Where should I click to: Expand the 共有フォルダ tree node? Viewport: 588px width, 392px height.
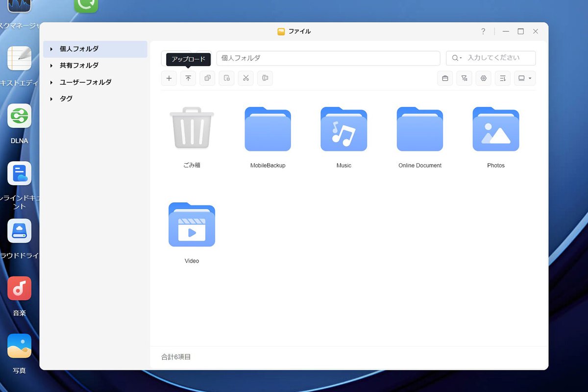coord(51,66)
